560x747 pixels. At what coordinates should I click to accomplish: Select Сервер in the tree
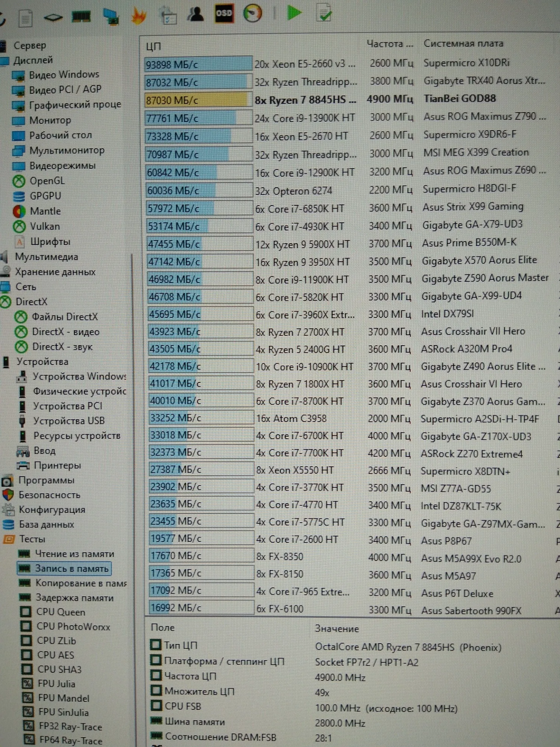point(30,46)
